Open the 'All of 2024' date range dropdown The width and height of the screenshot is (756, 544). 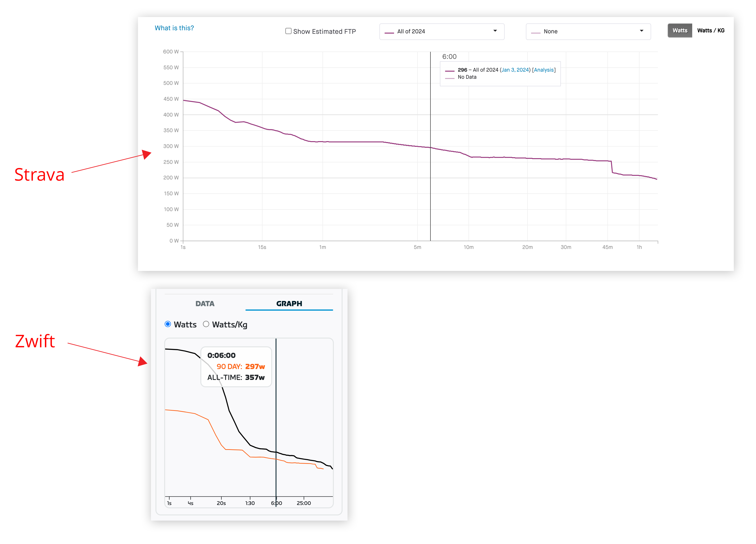[442, 31]
